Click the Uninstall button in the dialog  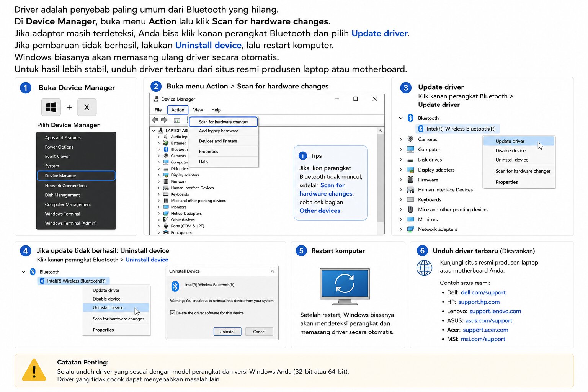(227, 332)
